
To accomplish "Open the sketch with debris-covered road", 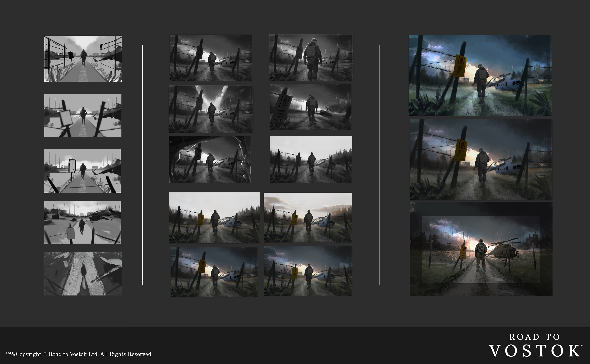I will click(83, 222).
